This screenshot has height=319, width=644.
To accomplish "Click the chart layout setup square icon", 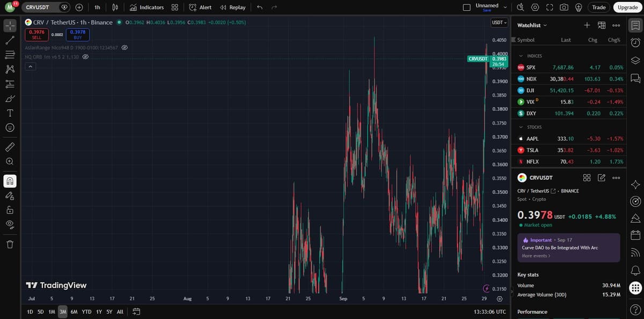I will pos(466,8).
